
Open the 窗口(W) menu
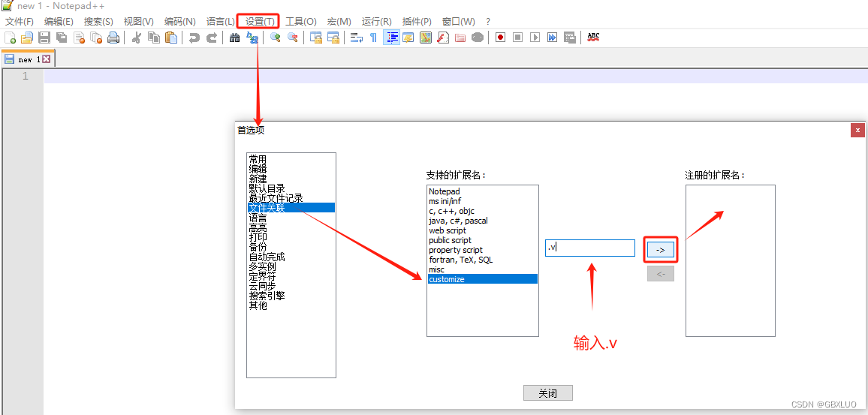[x=458, y=22]
